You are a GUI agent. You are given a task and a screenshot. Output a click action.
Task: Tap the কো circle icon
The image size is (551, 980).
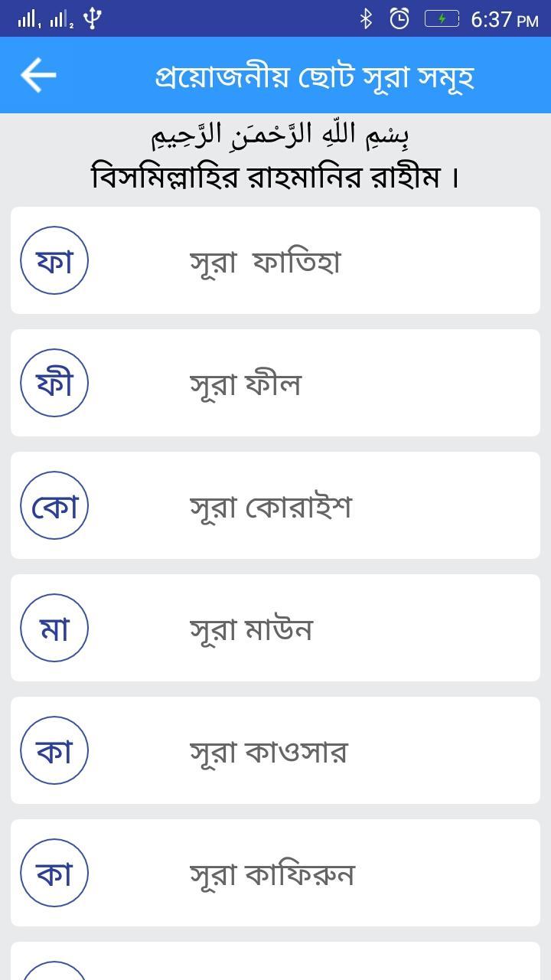[x=54, y=505]
